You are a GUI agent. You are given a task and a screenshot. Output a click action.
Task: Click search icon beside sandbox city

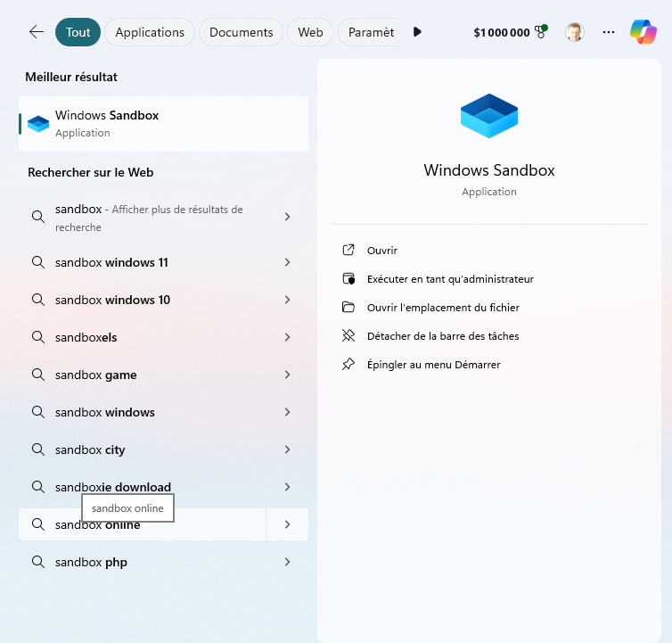pos(38,449)
